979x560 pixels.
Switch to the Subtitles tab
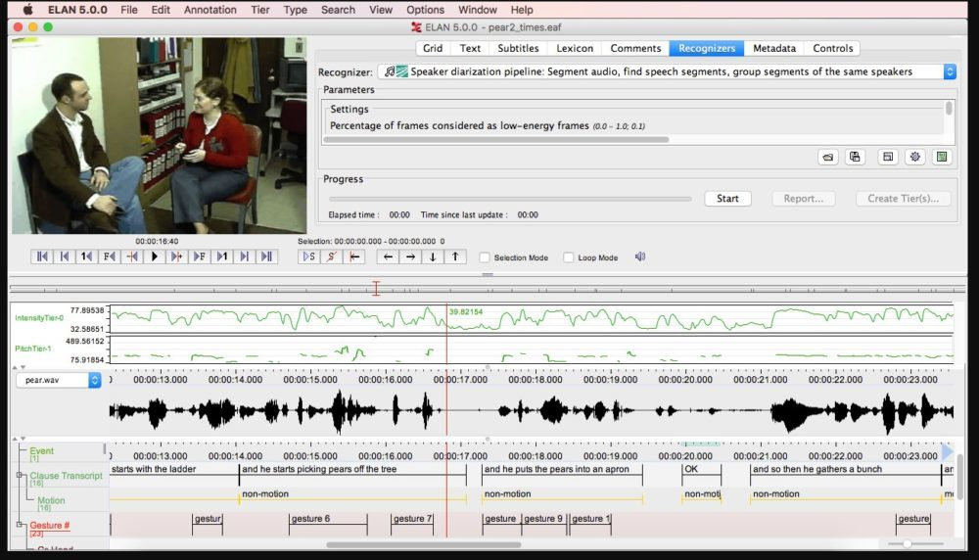pos(518,48)
